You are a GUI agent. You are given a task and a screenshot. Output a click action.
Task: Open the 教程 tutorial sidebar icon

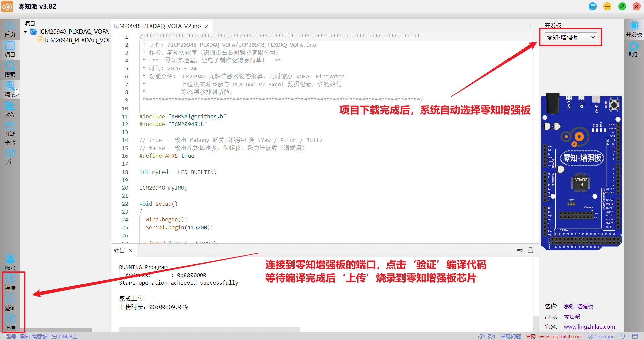pos(10,110)
